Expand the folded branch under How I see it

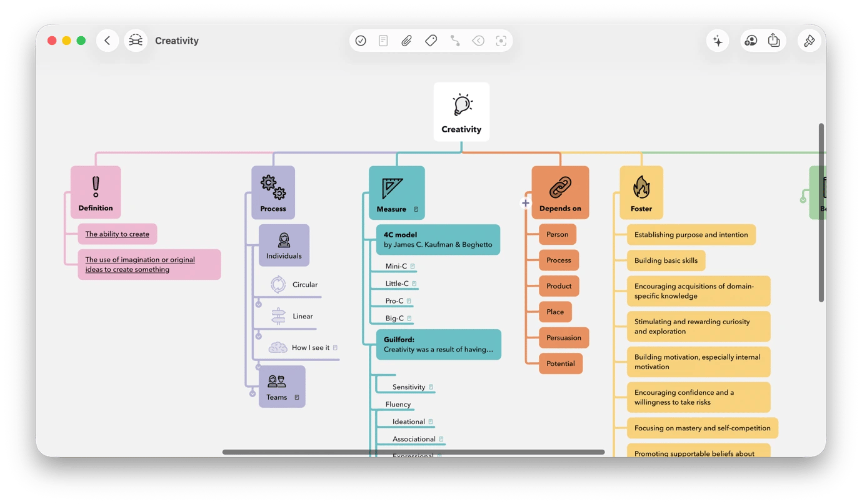tap(258, 367)
